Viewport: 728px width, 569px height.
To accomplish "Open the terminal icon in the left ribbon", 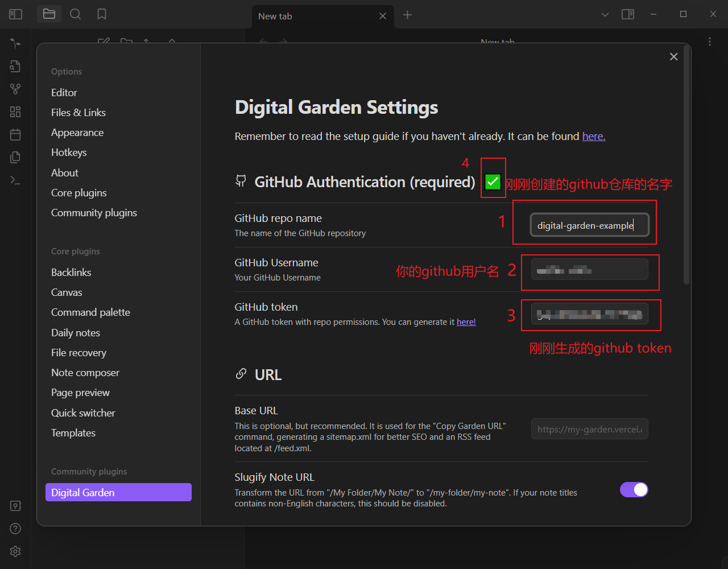I will 15,180.
